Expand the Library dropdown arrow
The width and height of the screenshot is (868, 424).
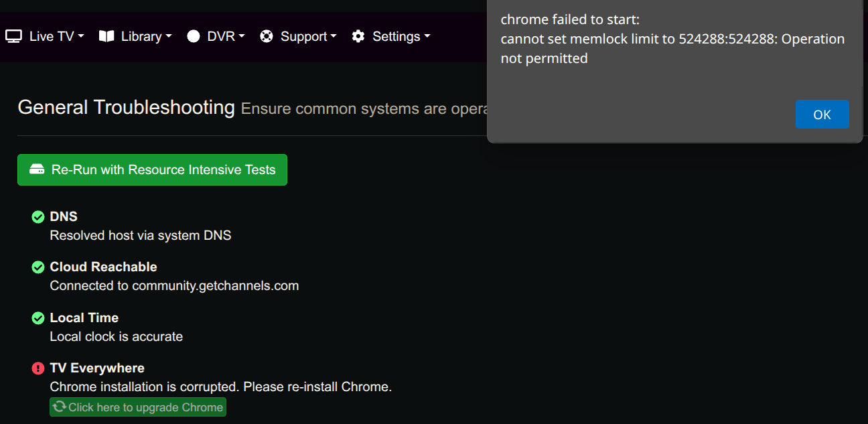pyautogui.click(x=169, y=36)
